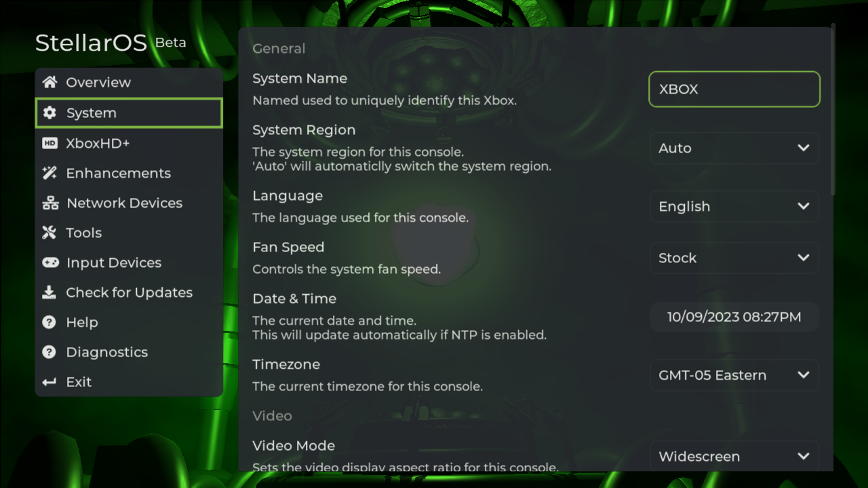The height and width of the screenshot is (488, 868).
Task: Open the Fan Speed dropdown set to Stock
Action: pos(734,258)
